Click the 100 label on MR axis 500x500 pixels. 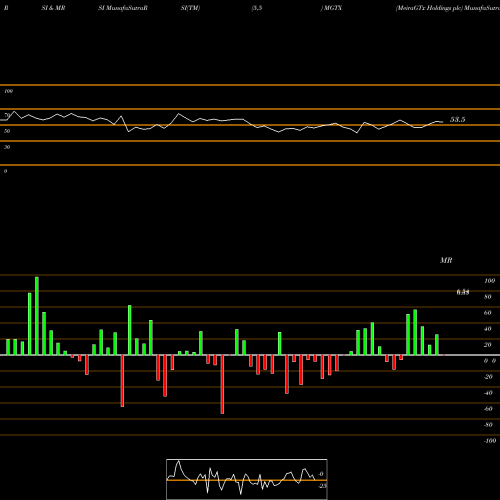pos(489,281)
